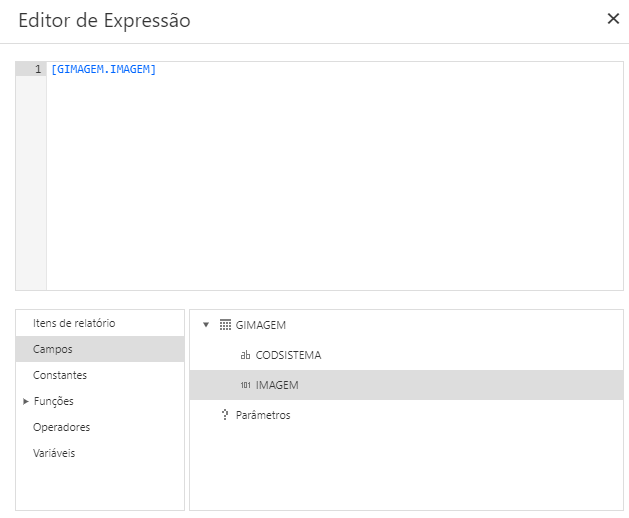Select the Itens de relatório category
This screenshot has width=629, height=518.
[74, 323]
